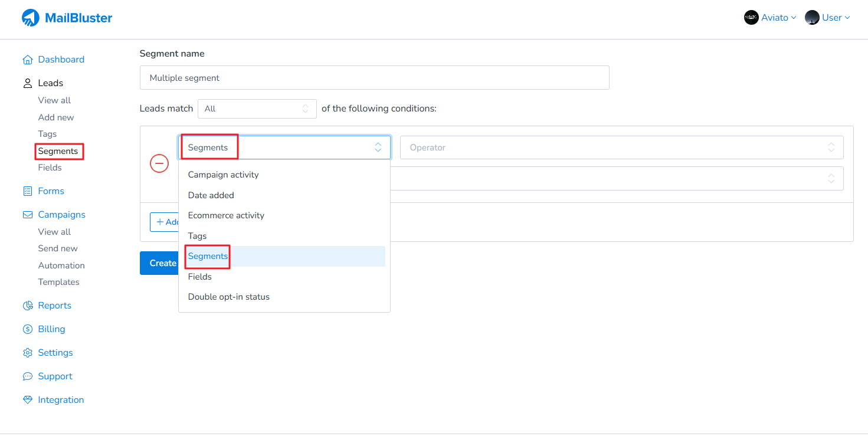
Task: Open Forms using its list icon
Action: [x=27, y=191]
